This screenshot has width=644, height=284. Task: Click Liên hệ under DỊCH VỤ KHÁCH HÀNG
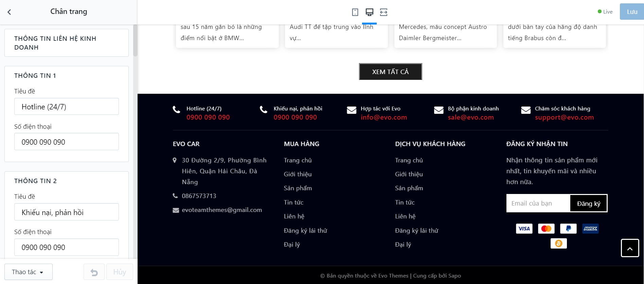(405, 216)
